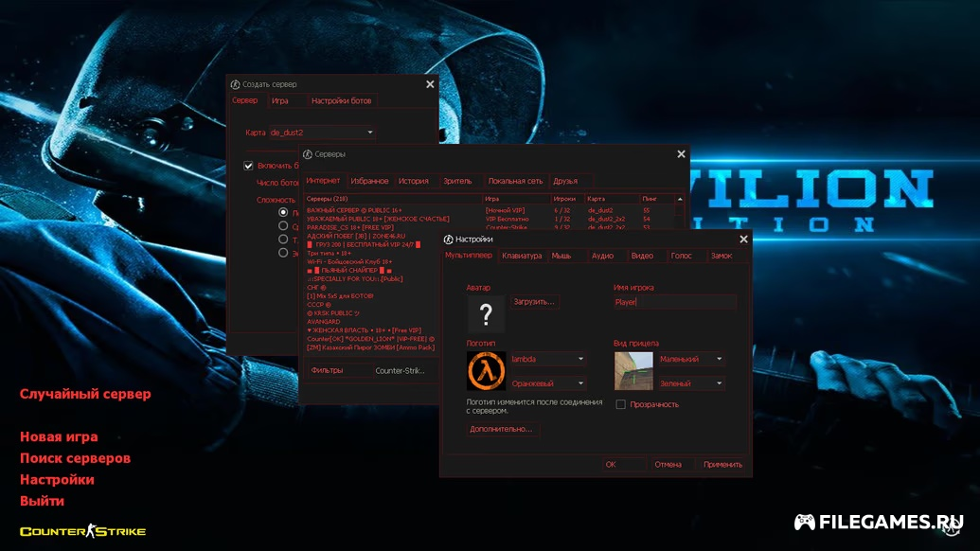The image size is (980, 551).
Task: Uncheck the bots enable checkbox in Создать сервер
Action: click(x=248, y=166)
